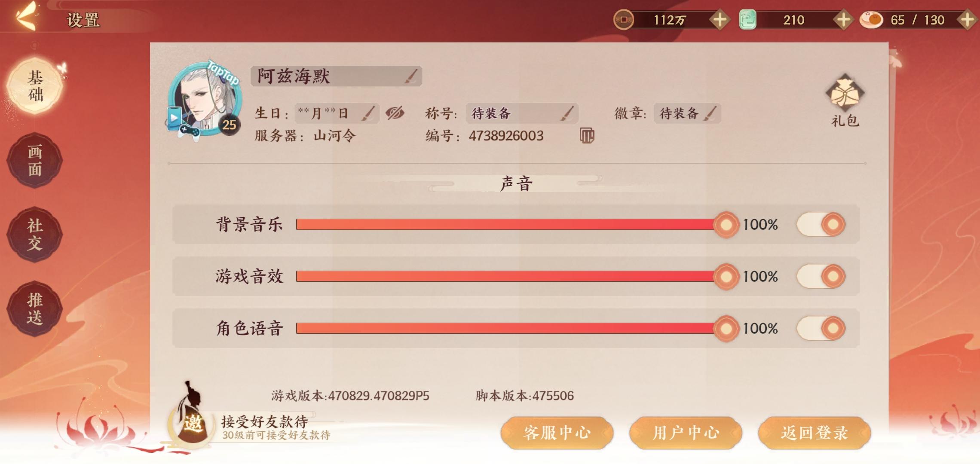Image resolution: width=980 pixels, height=464 pixels.
Task: Disable the 游戏音效 sound switch
Action: coord(821,276)
